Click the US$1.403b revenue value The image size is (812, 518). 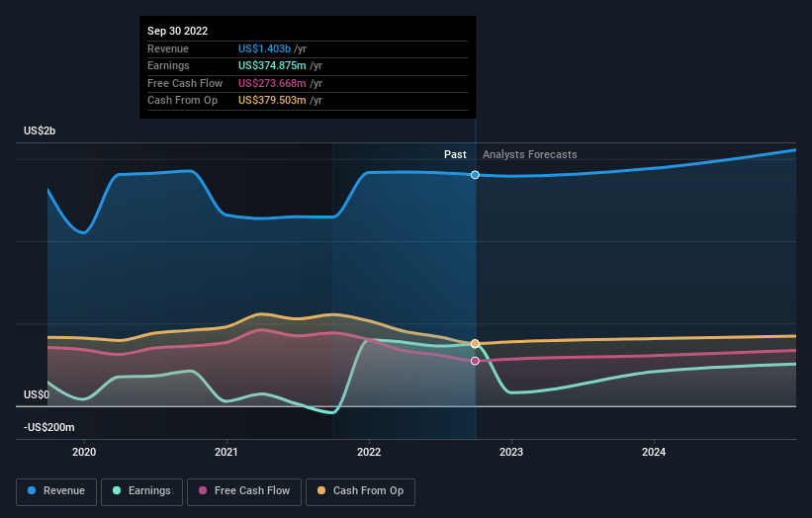[264, 48]
